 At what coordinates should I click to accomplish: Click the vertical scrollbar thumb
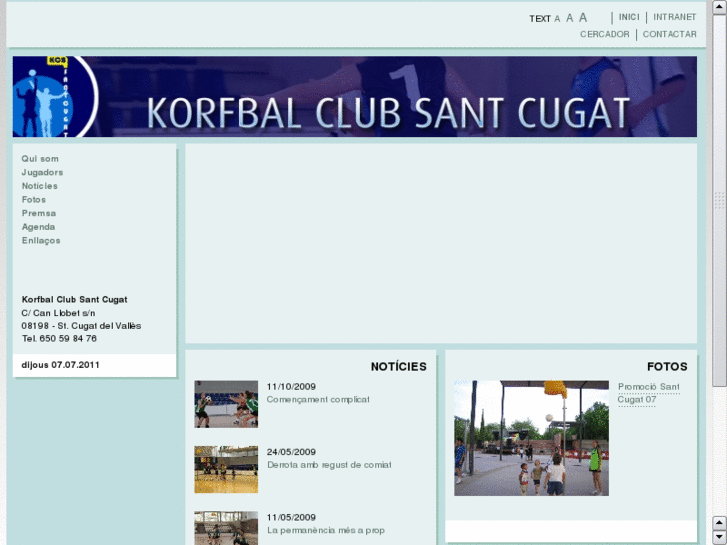[x=720, y=200]
